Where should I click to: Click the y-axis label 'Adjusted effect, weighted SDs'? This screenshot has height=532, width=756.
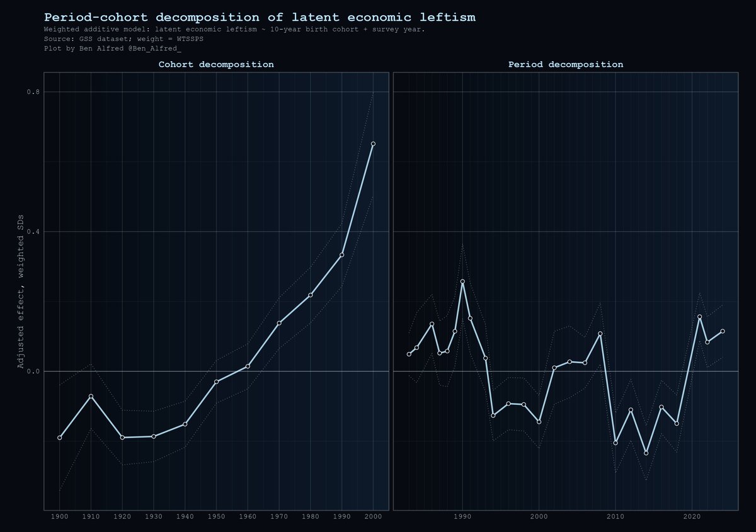pyautogui.click(x=20, y=291)
